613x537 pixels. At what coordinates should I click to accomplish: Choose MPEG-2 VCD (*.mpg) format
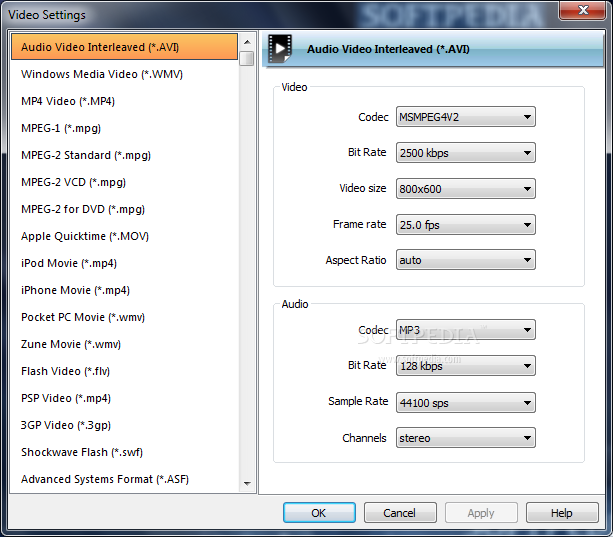pos(124,182)
